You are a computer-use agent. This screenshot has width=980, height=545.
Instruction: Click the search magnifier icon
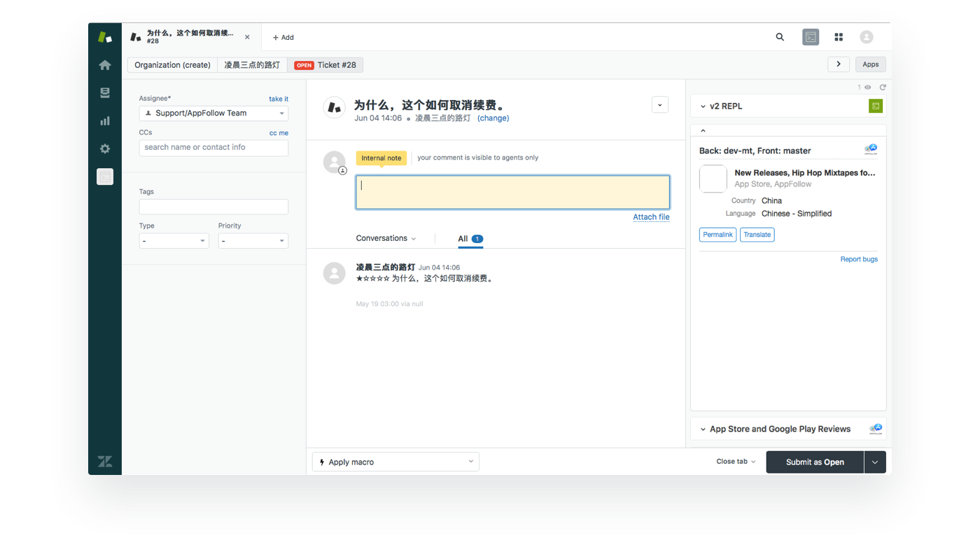click(780, 37)
